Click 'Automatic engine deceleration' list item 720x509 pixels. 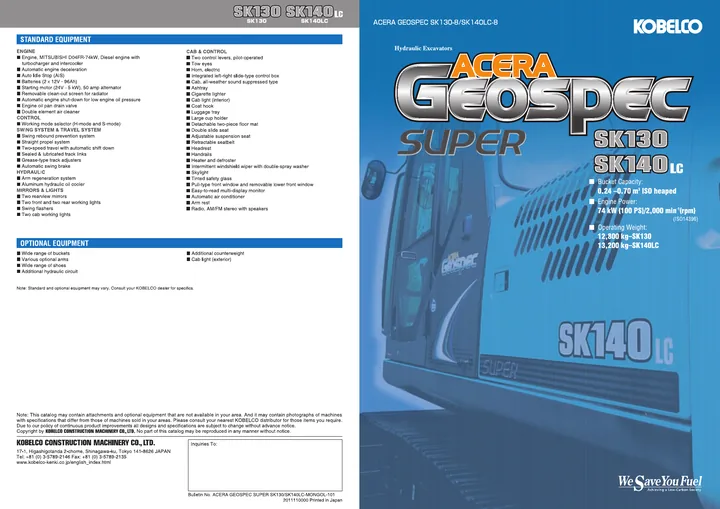pyautogui.click(x=54, y=69)
